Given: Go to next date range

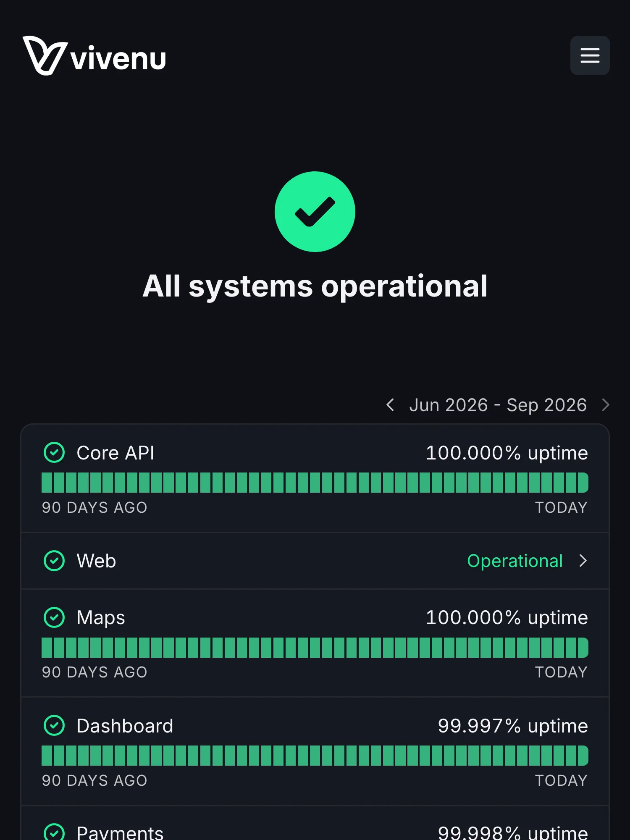Looking at the screenshot, I should tap(605, 405).
